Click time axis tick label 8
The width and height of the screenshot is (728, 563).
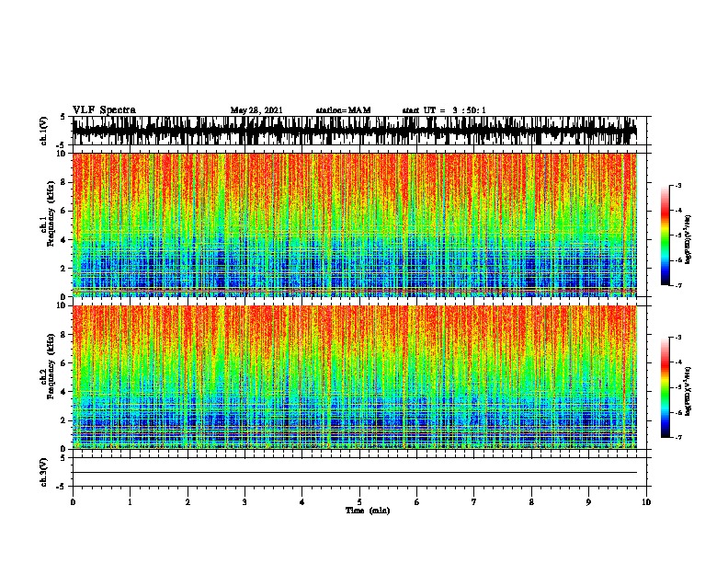531,502
